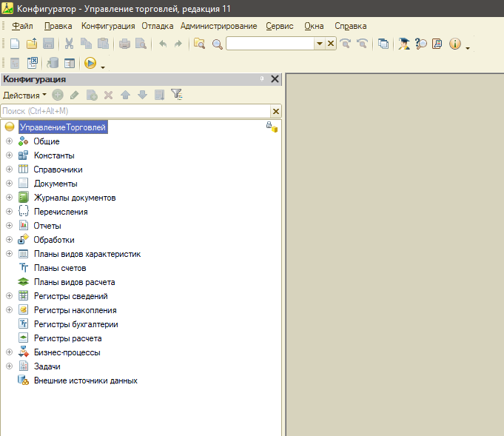
Task: Clear the toolbar search field
Action: [x=331, y=44]
